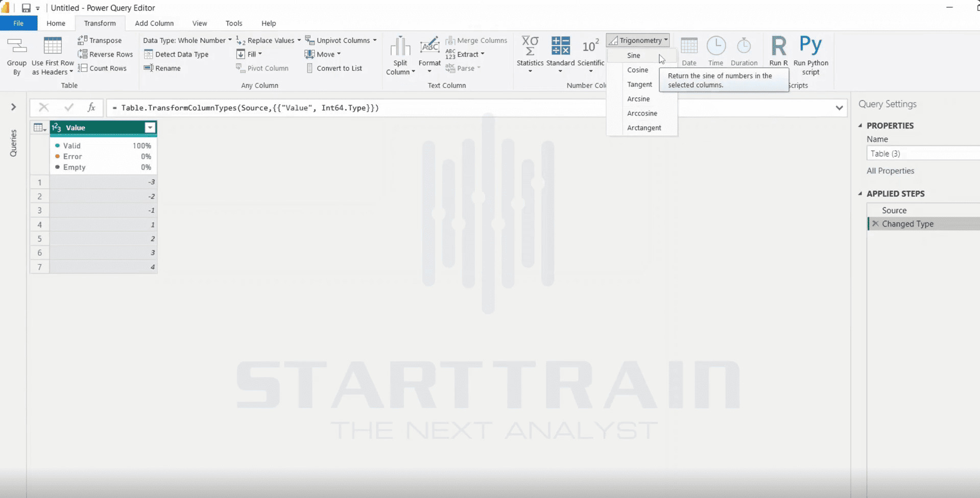Click the Rename column button
The image size is (980, 498).
(x=162, y=68)
